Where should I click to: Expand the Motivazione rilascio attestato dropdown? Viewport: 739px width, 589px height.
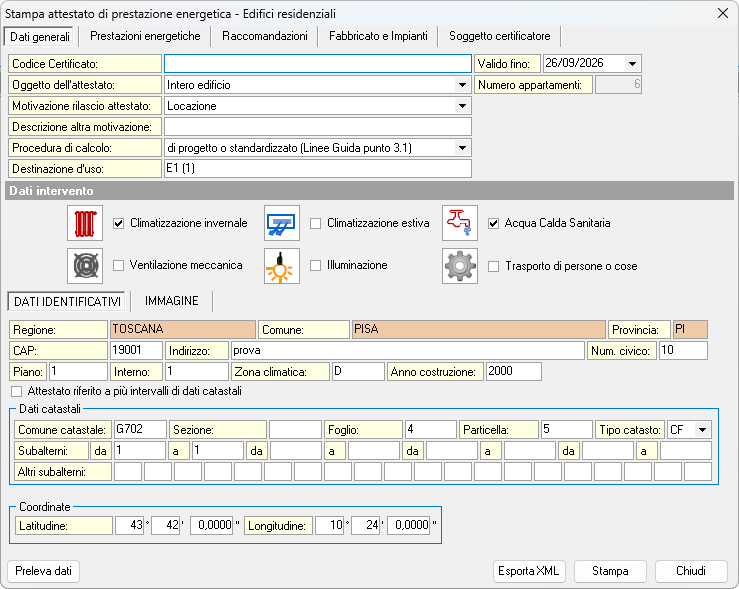click(x=461, y=106)
